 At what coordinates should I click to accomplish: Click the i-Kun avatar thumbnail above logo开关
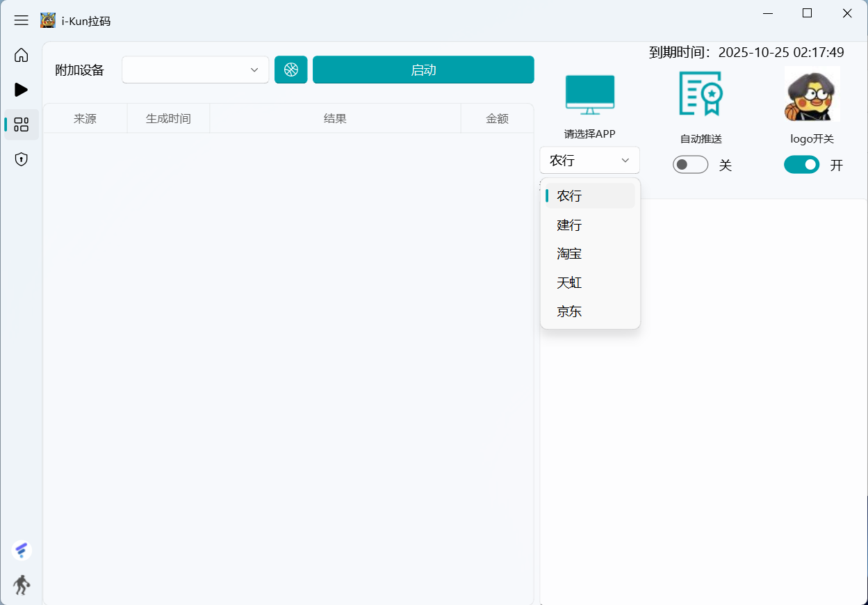[x=811, y=94]
